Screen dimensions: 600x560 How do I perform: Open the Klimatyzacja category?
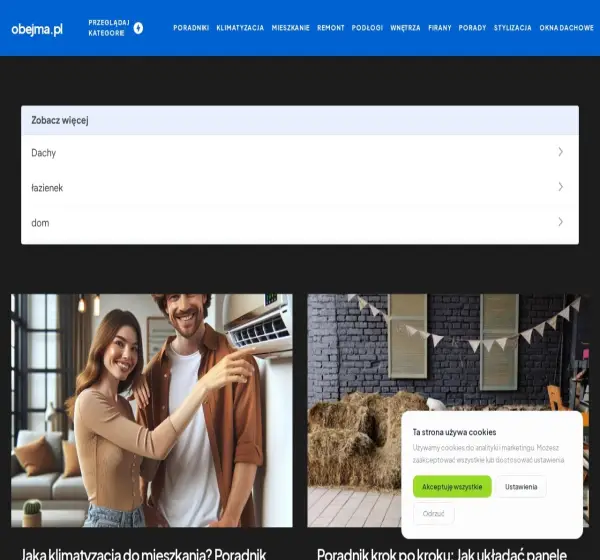click(x=240, y=28)
